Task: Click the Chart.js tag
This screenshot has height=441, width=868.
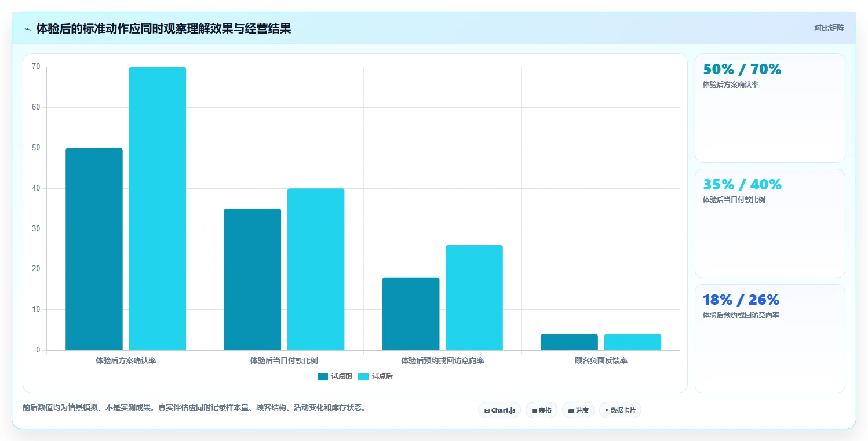Action: (499, 410)
